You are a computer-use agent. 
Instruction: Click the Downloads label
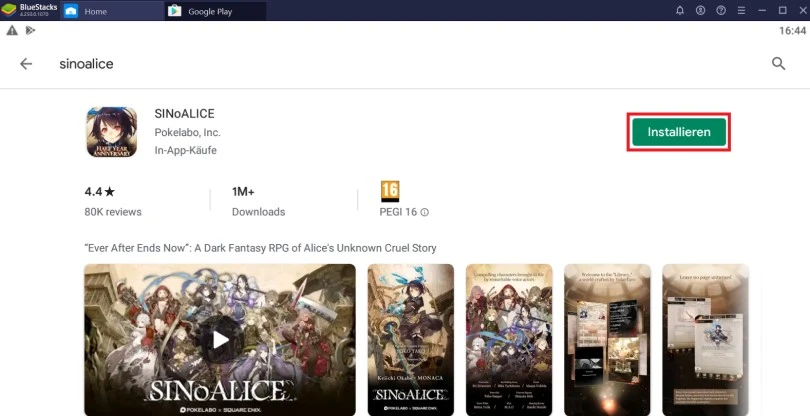[x=258, y=212]
